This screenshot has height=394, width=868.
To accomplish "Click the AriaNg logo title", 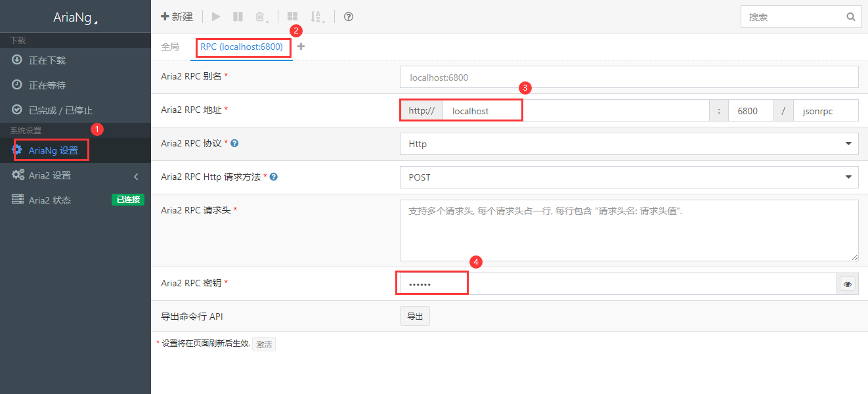I will point(75,18).
